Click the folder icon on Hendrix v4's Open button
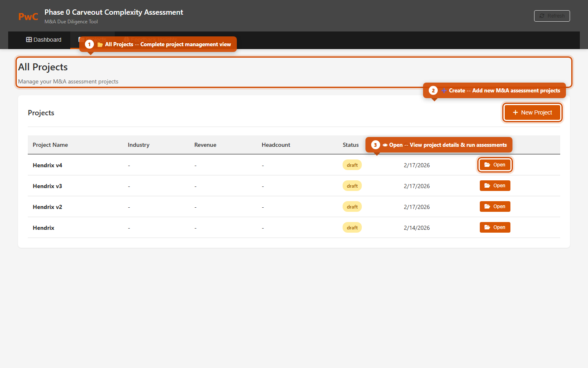Viewport: 588px width, 368px height. (x=487, y=165)
